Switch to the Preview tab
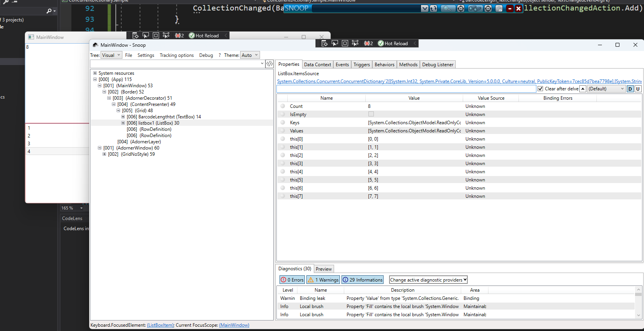 click(324, 269)
